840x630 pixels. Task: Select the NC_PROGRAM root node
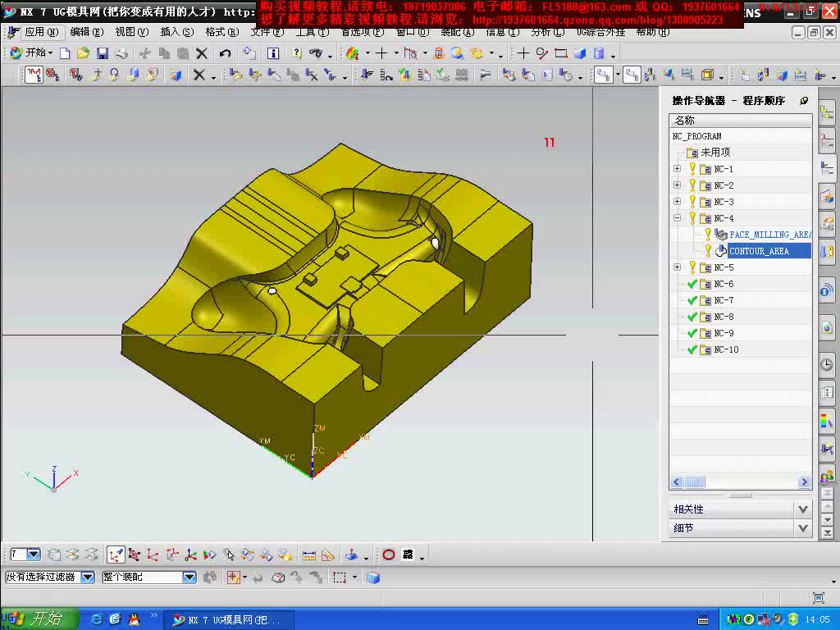point(697,136)
